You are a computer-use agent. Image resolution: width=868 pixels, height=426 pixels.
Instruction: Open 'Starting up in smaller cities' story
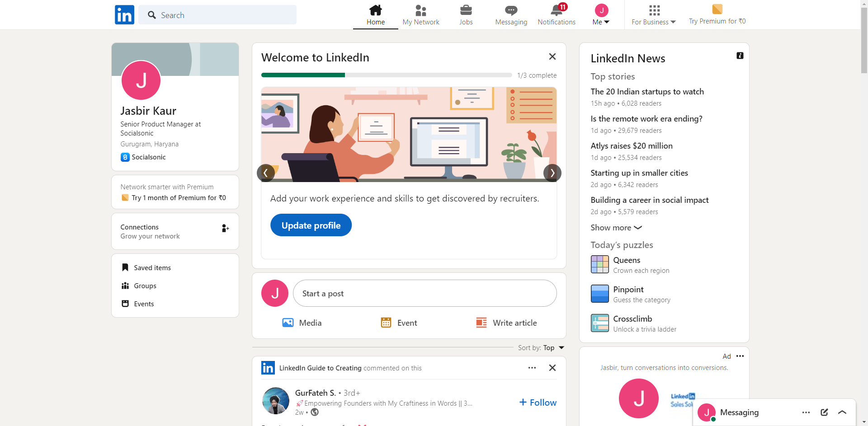tap(639, 173)
